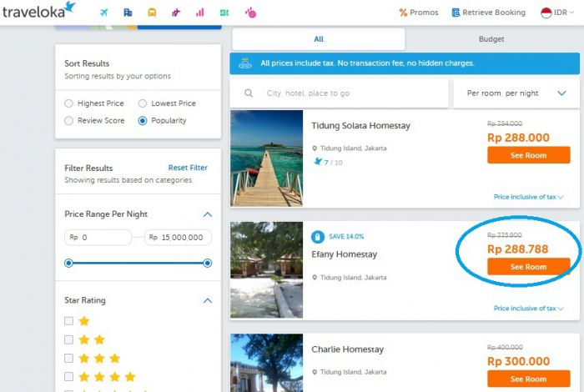Click See Room for Charlie Homestay
Image resolution: width=584 pixels, height=392 pixels.
pos(528,379)
